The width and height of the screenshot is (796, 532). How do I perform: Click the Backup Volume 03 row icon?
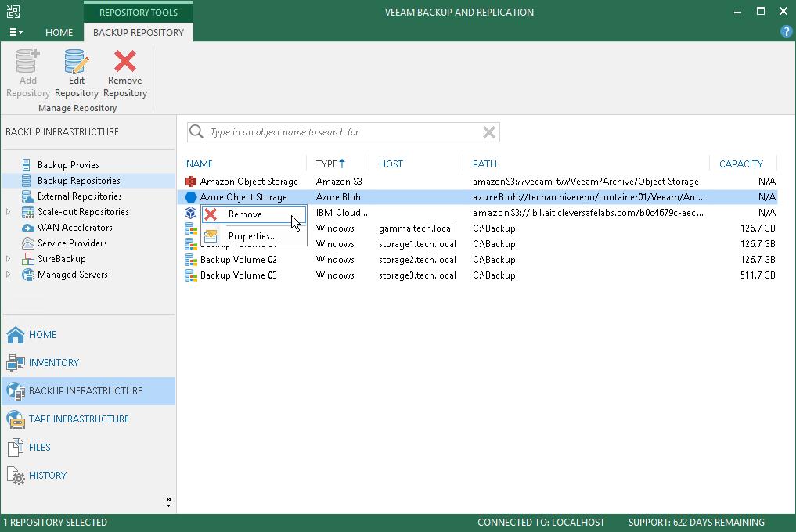(x=191, y=275)
